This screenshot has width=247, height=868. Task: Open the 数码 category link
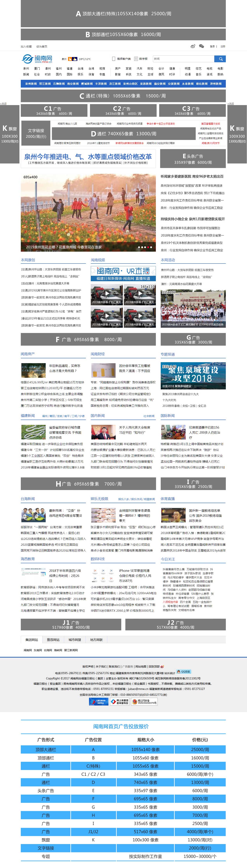point(220,75)
